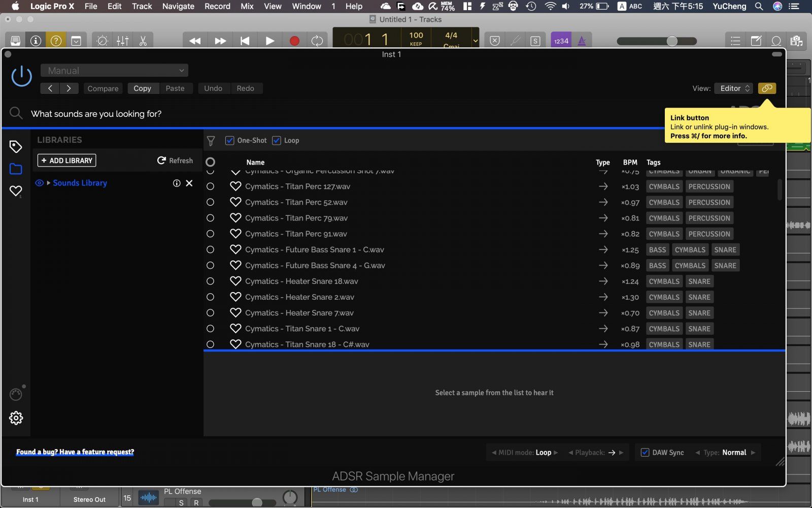
Task: Advance Type Normal selector right arrow
Action: 753,453
